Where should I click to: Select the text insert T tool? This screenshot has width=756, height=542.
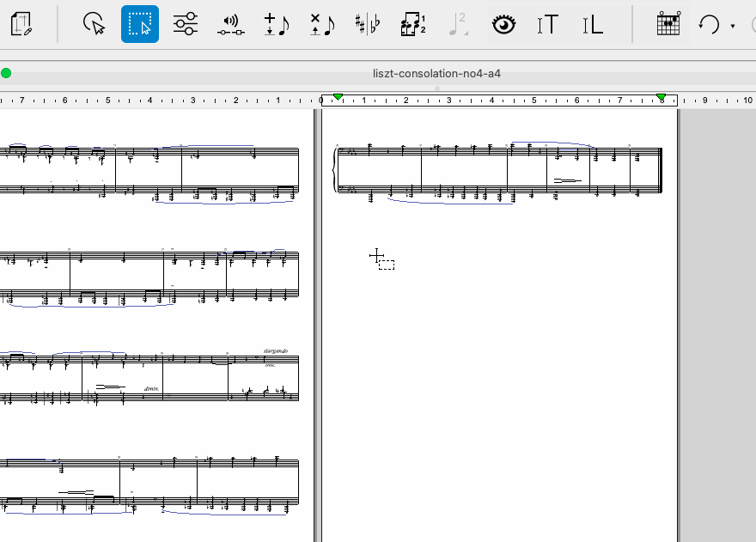pyautogui.click(x=548, y=24)
